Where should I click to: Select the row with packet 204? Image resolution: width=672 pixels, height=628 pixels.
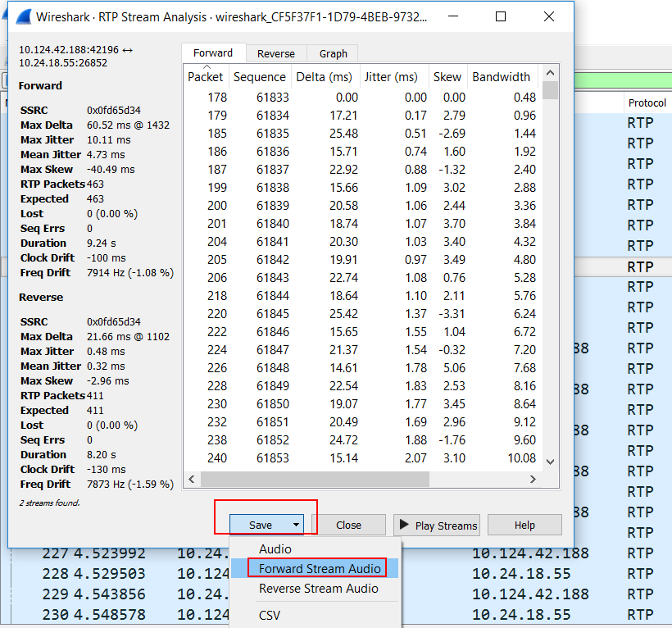(x=362, y=241)
